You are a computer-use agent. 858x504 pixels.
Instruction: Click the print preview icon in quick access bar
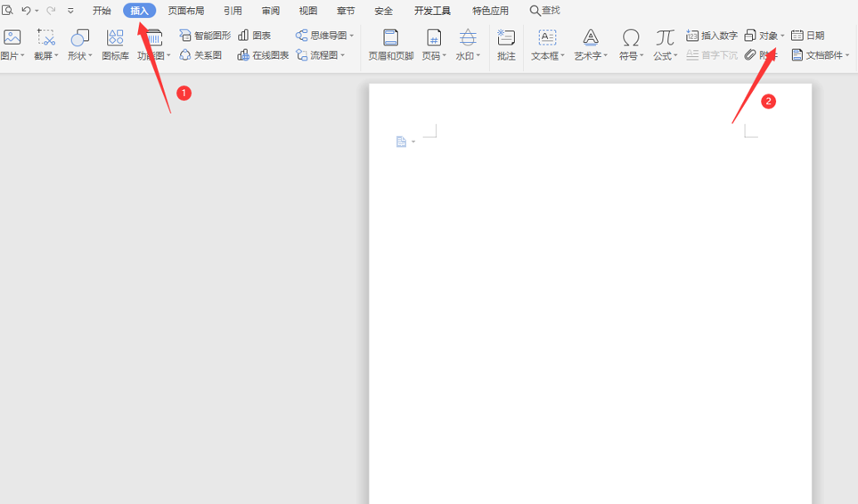tap(7, 10)
